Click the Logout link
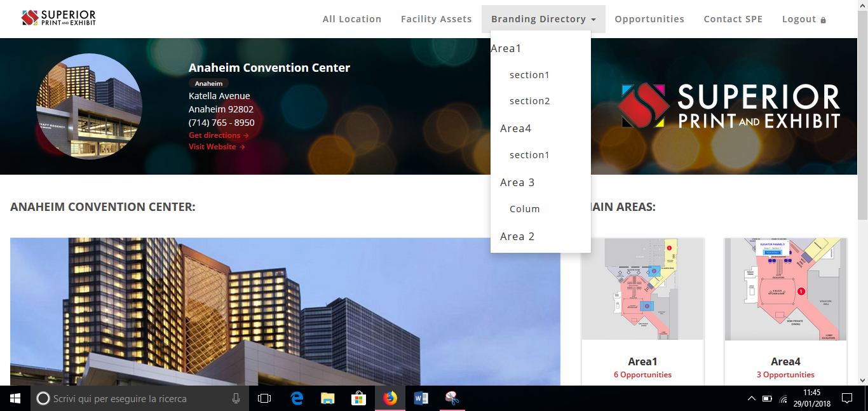 803,19
